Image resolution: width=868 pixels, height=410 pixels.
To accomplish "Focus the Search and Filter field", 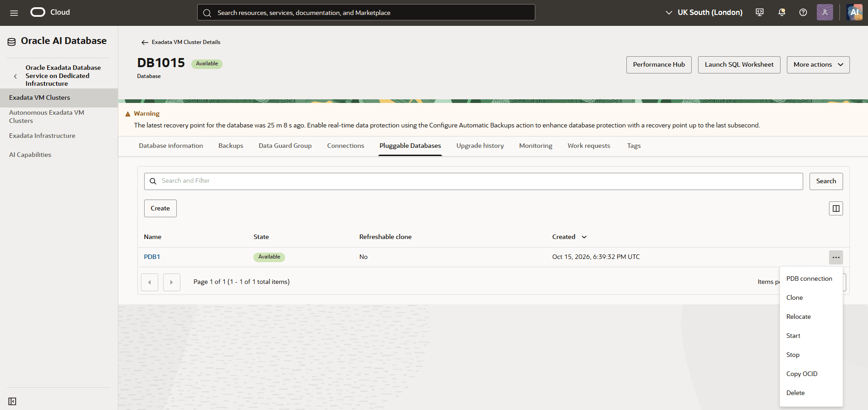I will 474,181.
